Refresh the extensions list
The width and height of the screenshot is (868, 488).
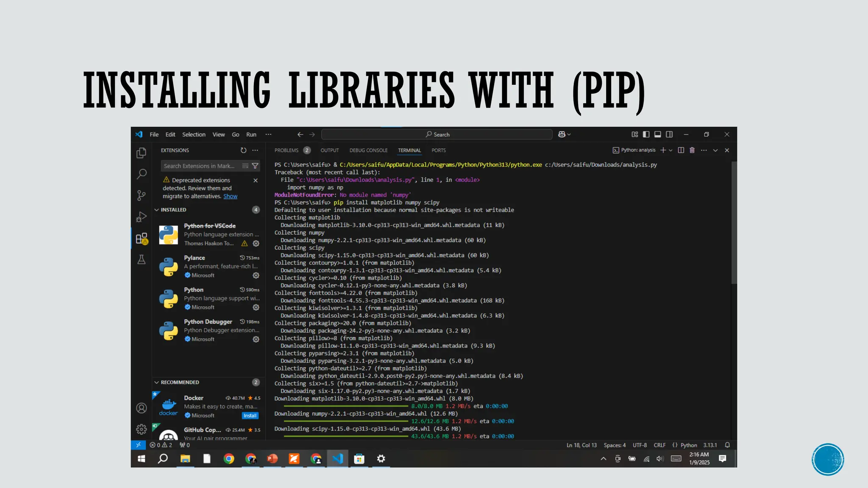click(x=243, y=150)
